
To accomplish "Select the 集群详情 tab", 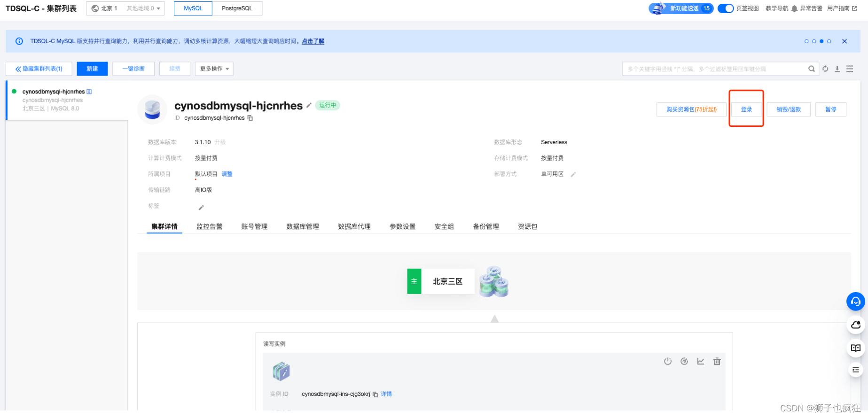I will pos(164,226).
